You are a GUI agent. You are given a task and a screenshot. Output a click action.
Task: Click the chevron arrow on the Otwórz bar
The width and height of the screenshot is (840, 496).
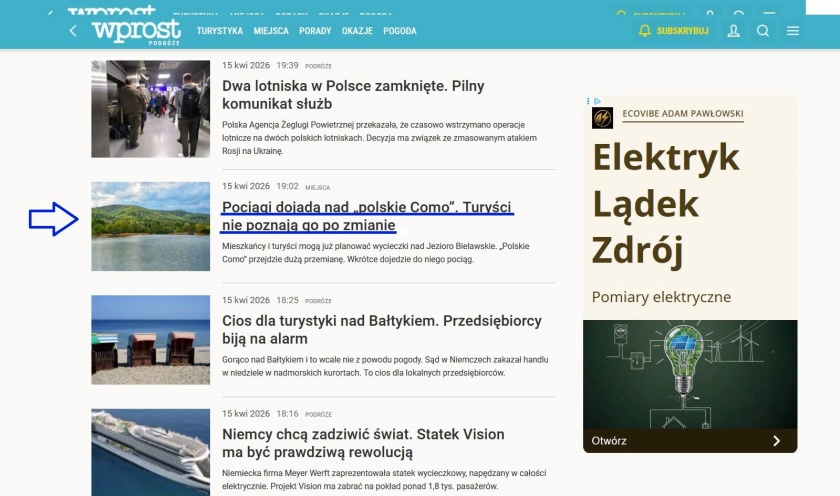[777, 441]
